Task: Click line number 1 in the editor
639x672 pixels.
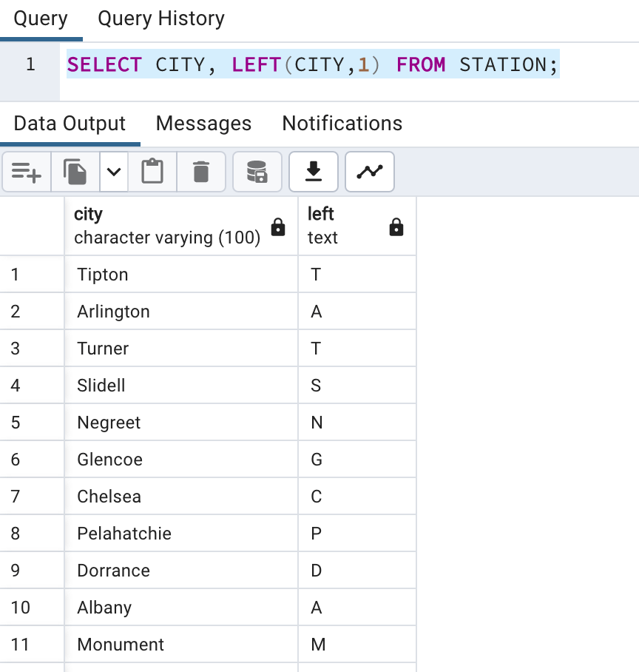Action: coord(30,64)
